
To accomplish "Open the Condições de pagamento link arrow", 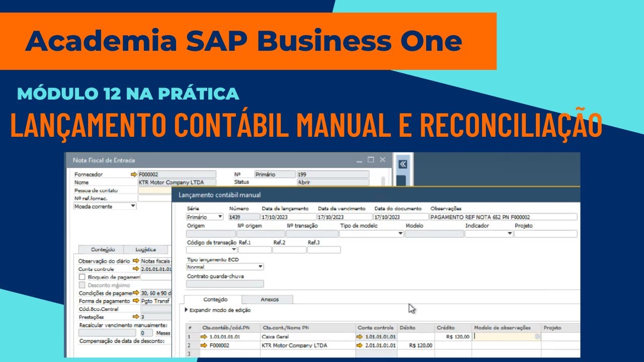I will [135, 293].
